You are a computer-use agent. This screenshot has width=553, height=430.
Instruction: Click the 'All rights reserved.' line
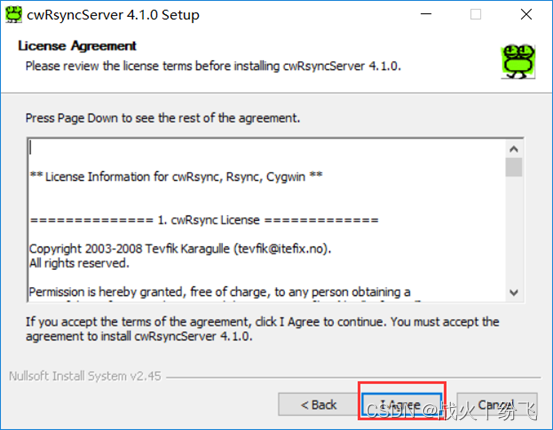pyautogui.click(x=79, y=263)
